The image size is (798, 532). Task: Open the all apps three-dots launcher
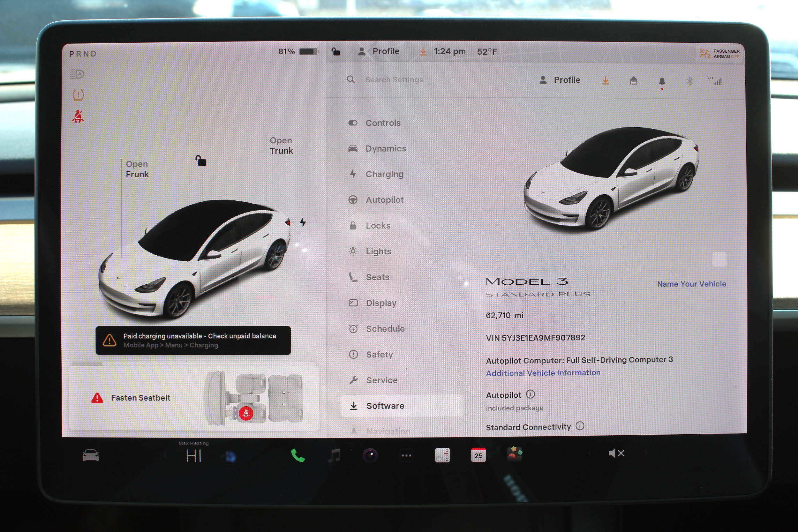tap(406, 455)
